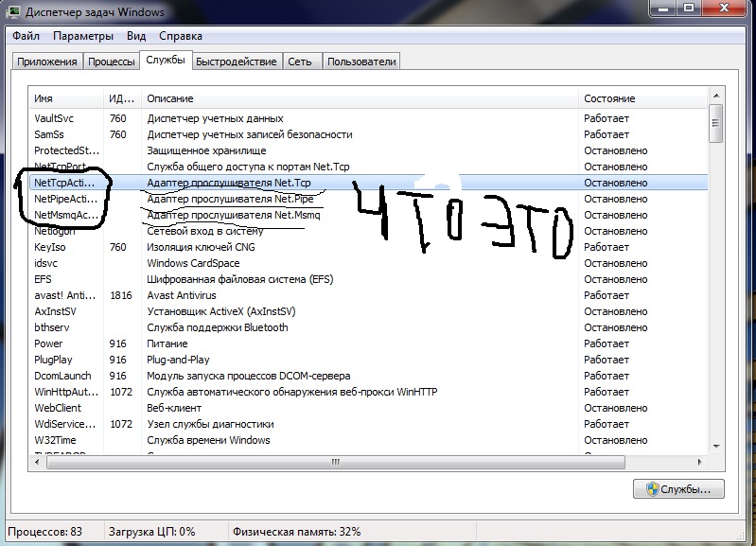Click the vertical scrollbar down arrow
Viewport: 756px width, 546px height.
click(716, 446)
